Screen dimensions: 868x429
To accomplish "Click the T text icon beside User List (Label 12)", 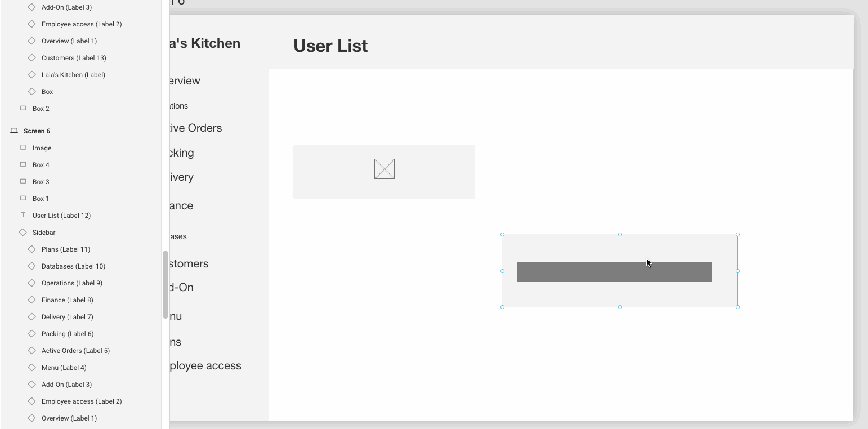I will point(23,215).
